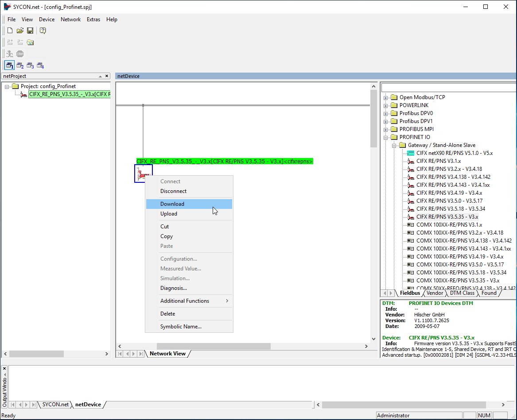Switch to window layout 3 icon
Screen dimensions: 517x420
point(30,66)
